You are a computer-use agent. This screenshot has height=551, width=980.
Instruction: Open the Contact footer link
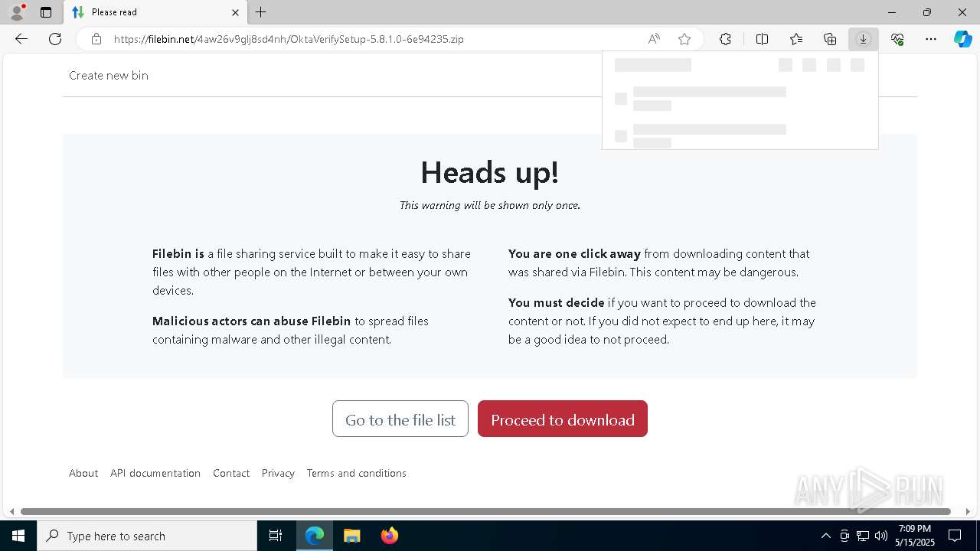[231, 473]
